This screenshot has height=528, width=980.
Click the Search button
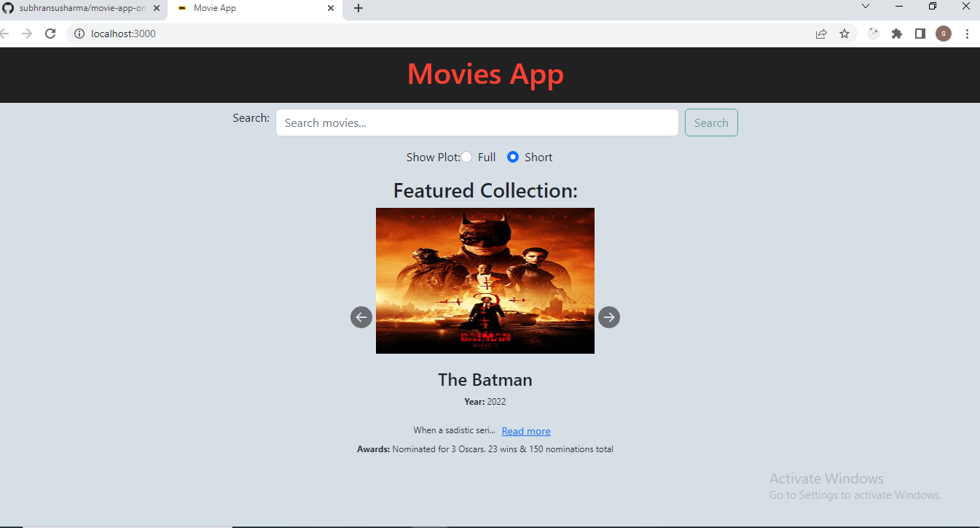point(710,122)
